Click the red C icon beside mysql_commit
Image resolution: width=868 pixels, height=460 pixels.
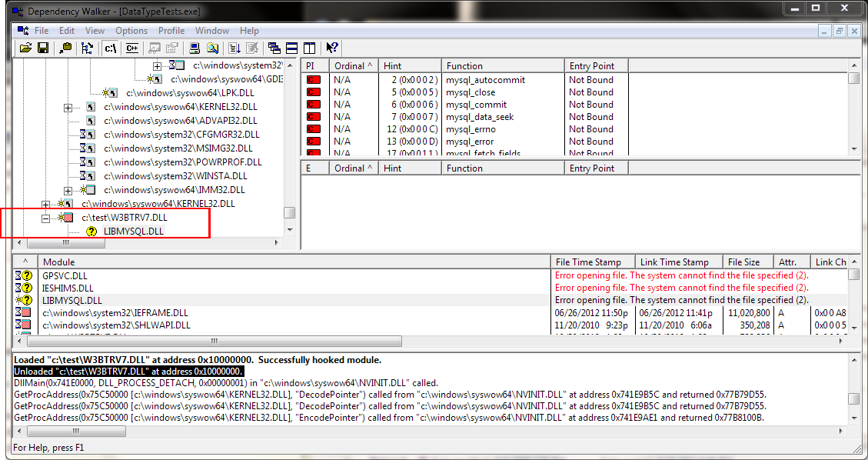tap(314, 105)
